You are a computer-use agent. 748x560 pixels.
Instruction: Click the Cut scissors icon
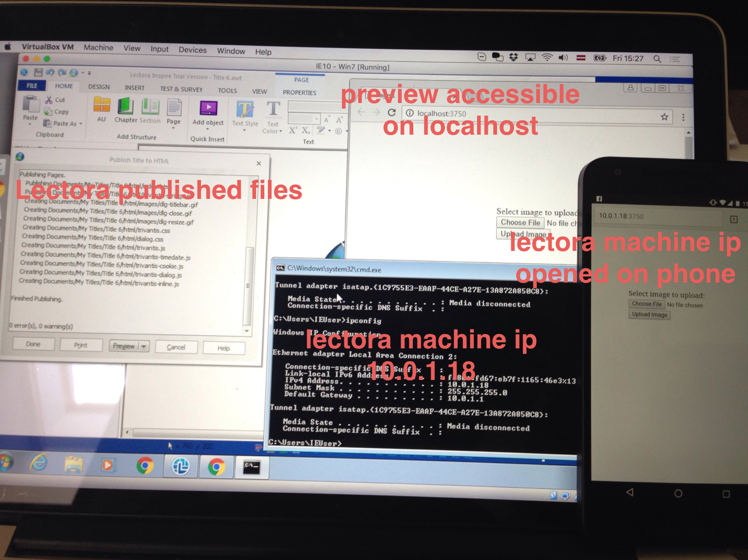pyautogui.click(x=49, y=100)
